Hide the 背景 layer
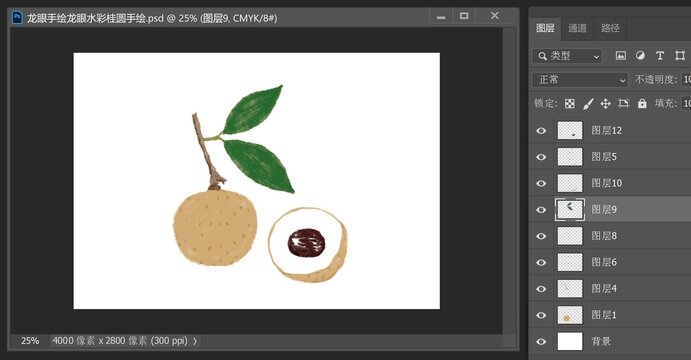The height and width of the screenshot is (360, 691). click(541, 341)
